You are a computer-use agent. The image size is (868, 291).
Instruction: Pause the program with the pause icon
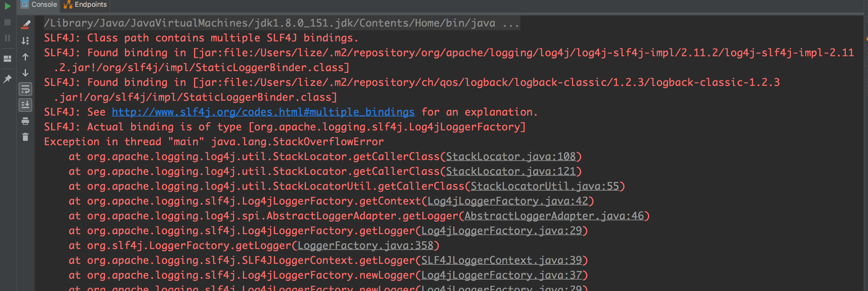(7, 38)
